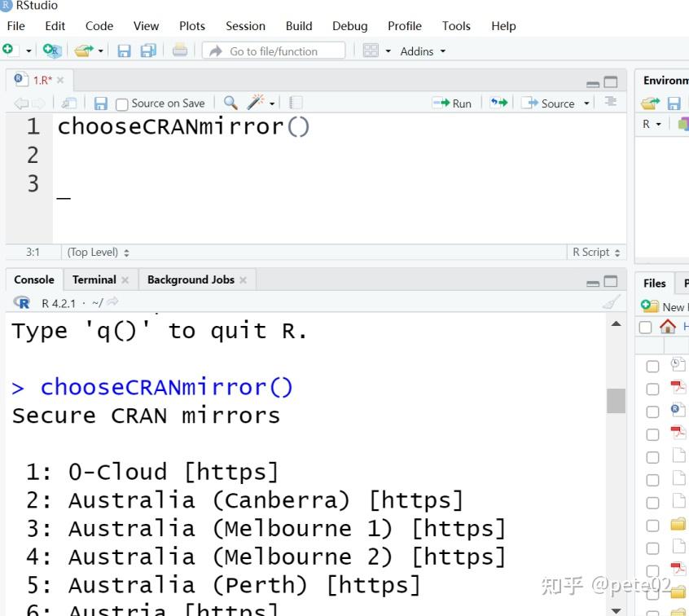Open the Code menu
This screenshot has height=616, width=689.
click(99, 26)
